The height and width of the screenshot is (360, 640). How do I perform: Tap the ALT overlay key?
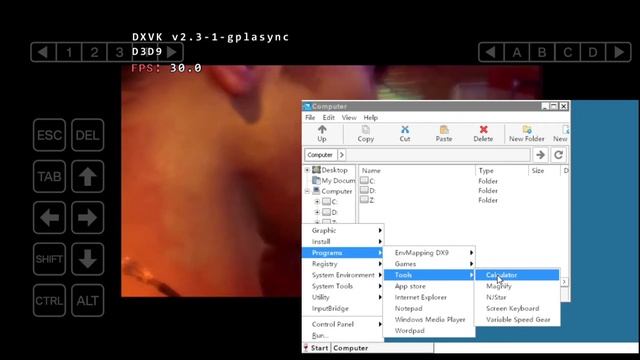click(88, 300)
